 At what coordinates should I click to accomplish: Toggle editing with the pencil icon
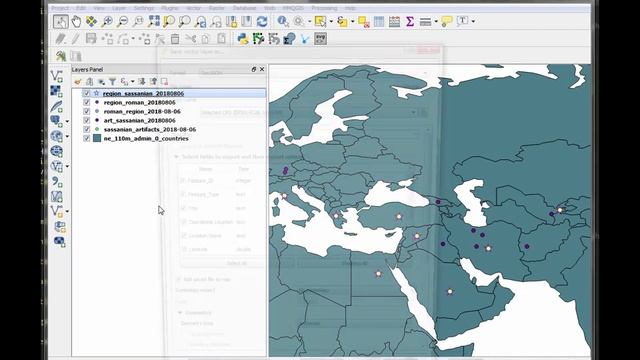coord(76,39)
